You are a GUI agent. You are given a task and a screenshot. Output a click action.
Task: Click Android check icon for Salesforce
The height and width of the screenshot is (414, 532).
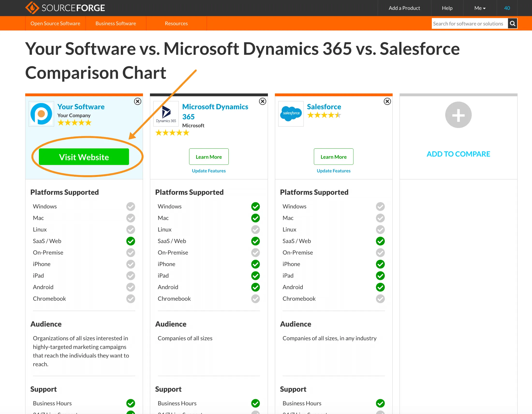click(x=380, y=287)
